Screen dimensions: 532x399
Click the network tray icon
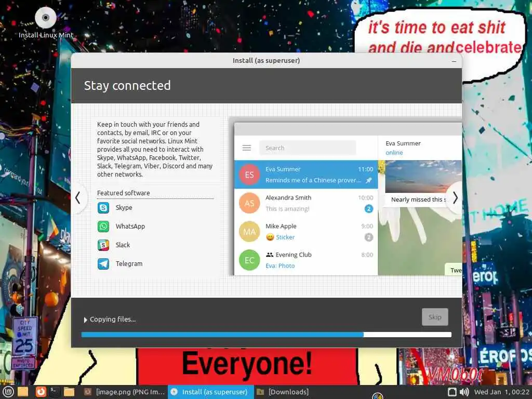tap(452, 392)
